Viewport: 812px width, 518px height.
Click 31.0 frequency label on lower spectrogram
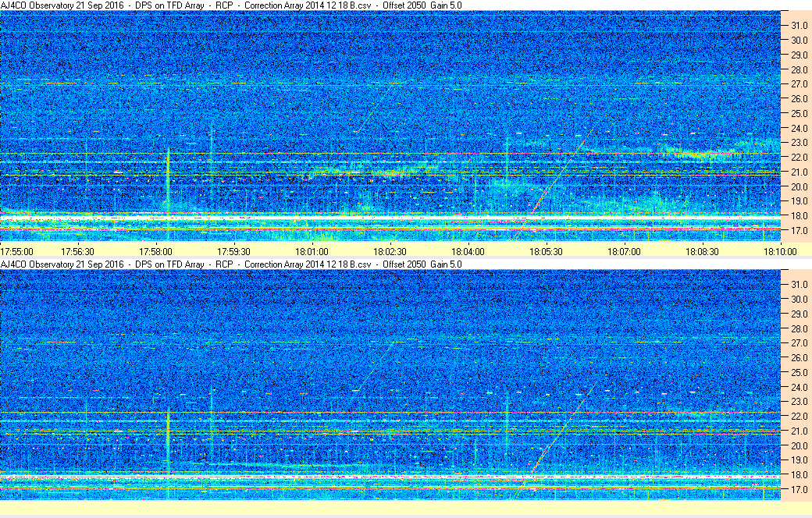tap(796, 284)
